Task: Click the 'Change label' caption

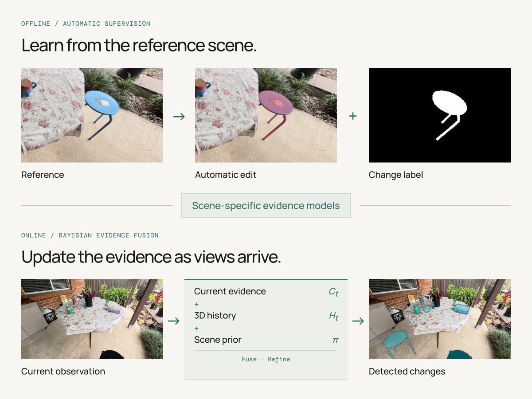Action: click(396, 175)
